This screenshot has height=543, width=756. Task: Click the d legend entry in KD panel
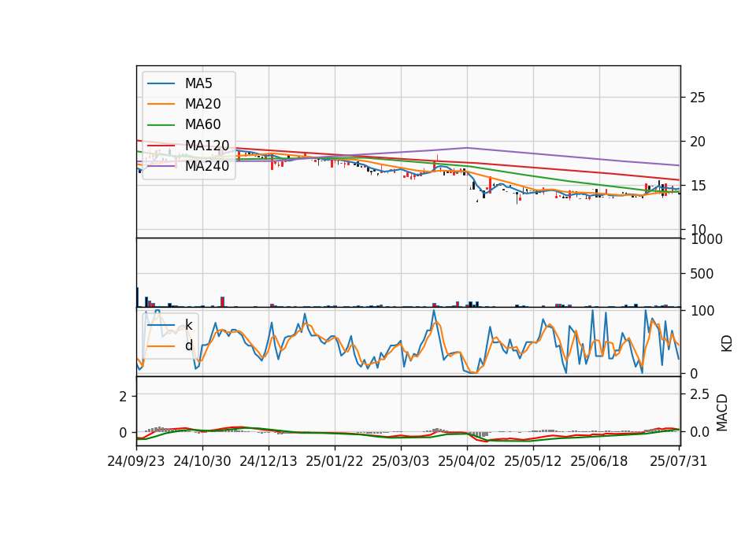tap(188, 345)
